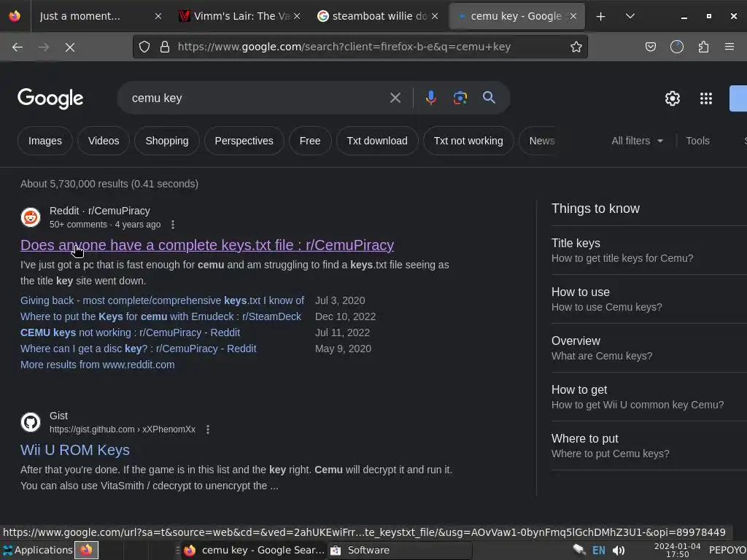The image size is (747, 560).
Task: Select the 'Txt download' filter chip
Action: 377,141
